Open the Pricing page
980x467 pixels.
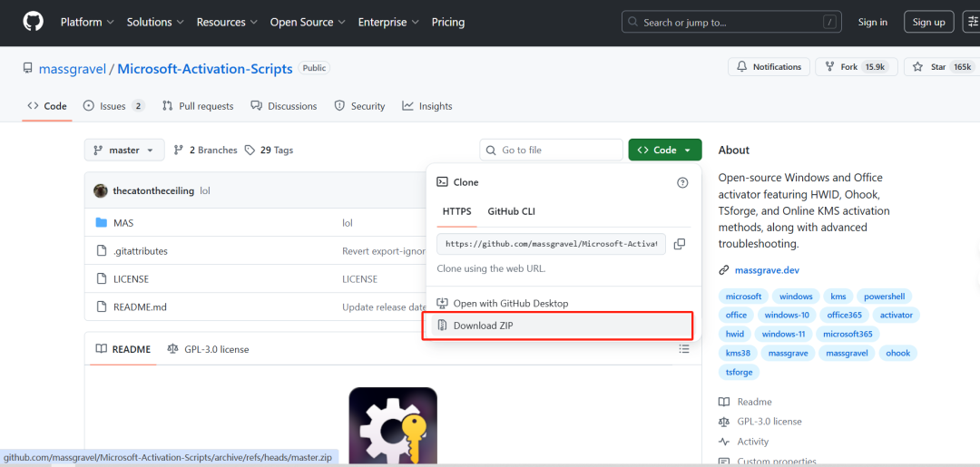[448, 22]
